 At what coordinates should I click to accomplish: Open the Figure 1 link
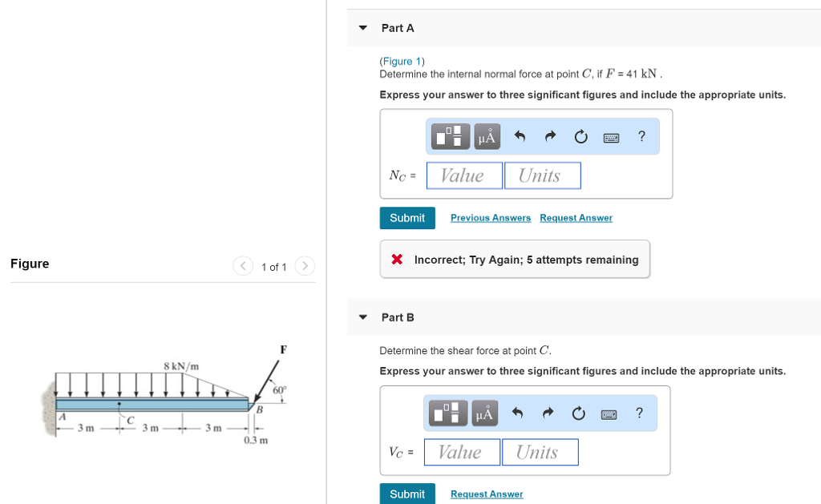pyautogui.click(x=402, y=62)
